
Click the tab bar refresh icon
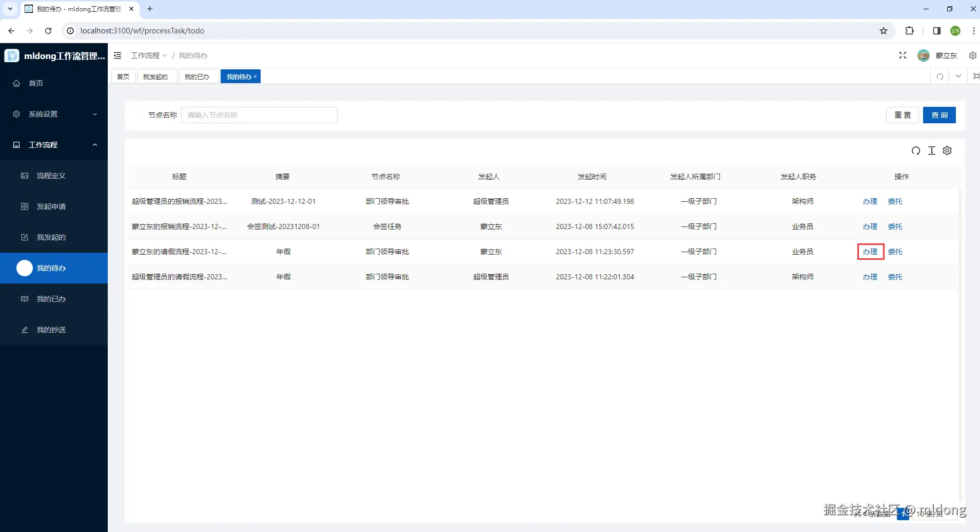tap(939, 77)
